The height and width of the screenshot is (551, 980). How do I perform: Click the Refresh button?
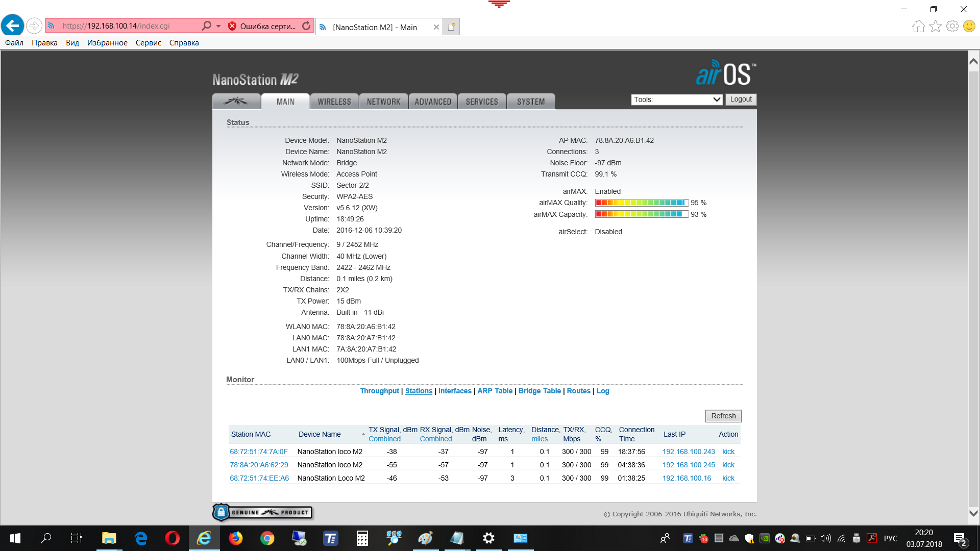coord(723,416)
